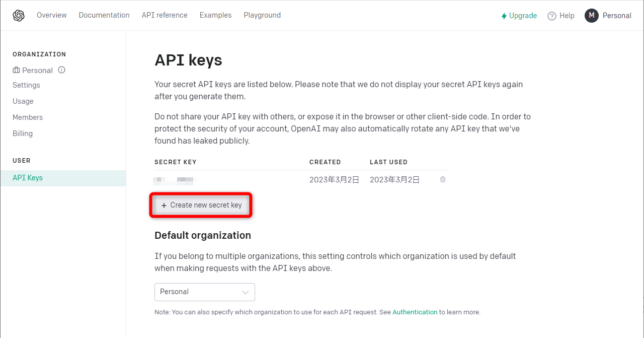Open the Default organization dropdown
This screenshot has width=644, height=338.
click(204, 292)
